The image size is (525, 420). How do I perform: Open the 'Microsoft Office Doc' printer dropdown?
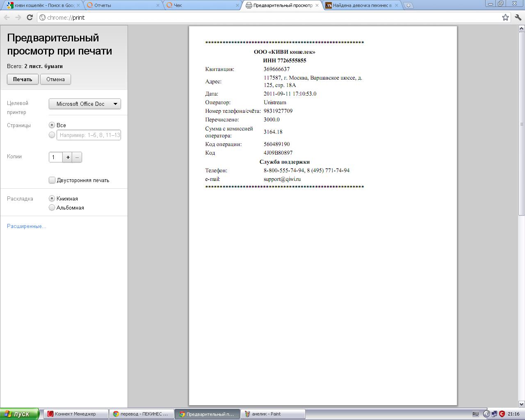(85, 104)
